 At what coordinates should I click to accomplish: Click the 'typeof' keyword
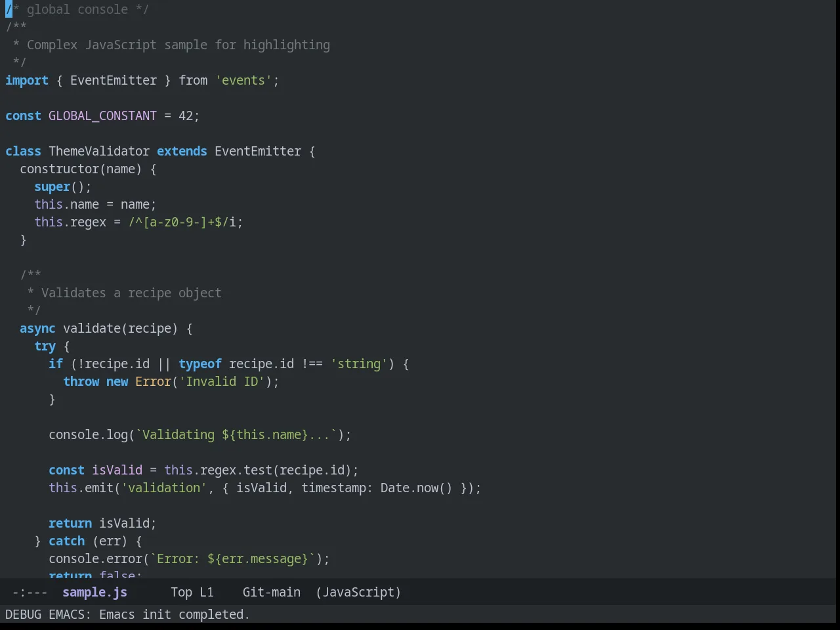point(200,364)
